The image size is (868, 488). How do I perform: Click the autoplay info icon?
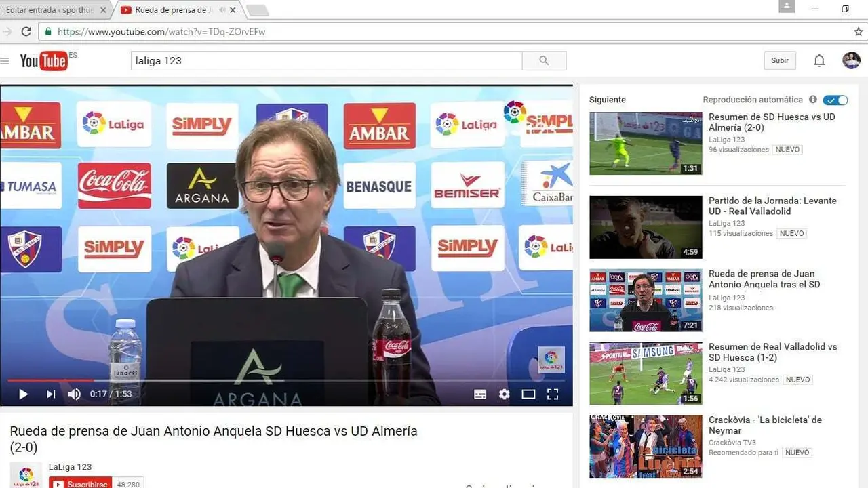click(813, 100)
